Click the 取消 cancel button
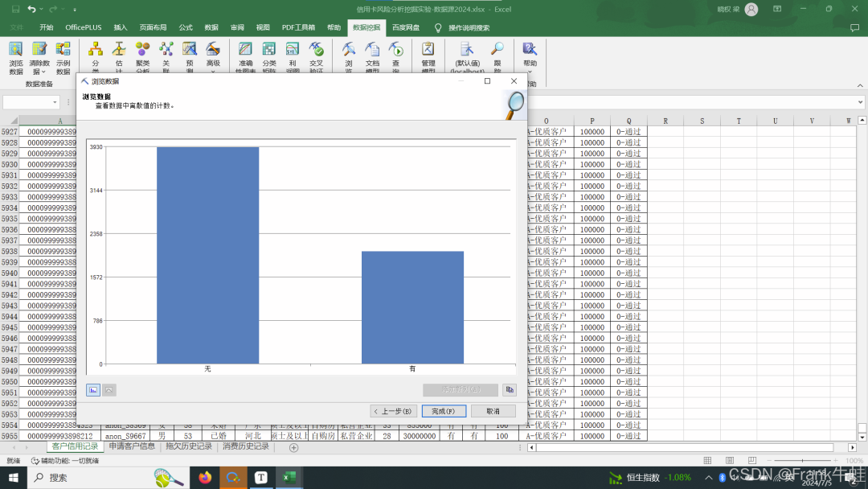This screenshot has height=489, width=868. tap(493, 411)
